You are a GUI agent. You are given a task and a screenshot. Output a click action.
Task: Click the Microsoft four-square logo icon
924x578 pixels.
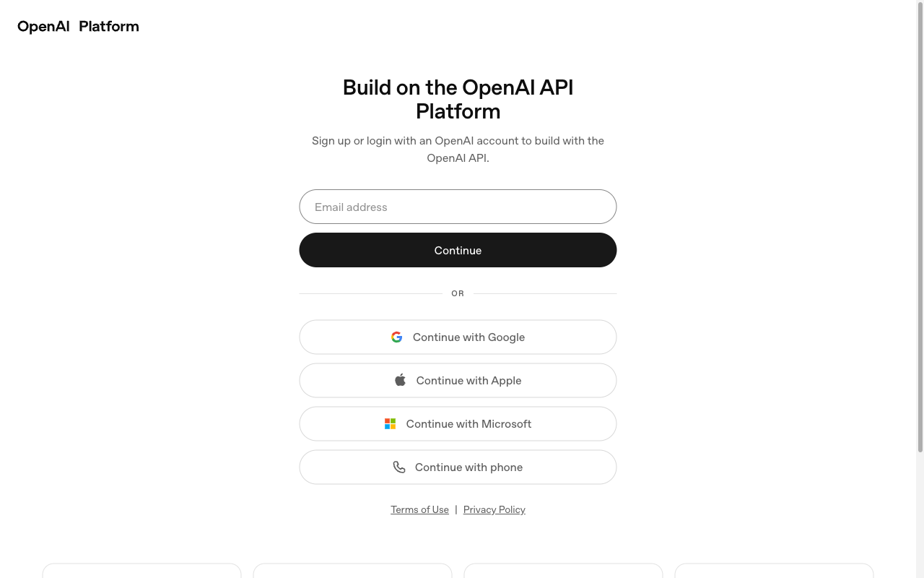(x=390, y=423)
